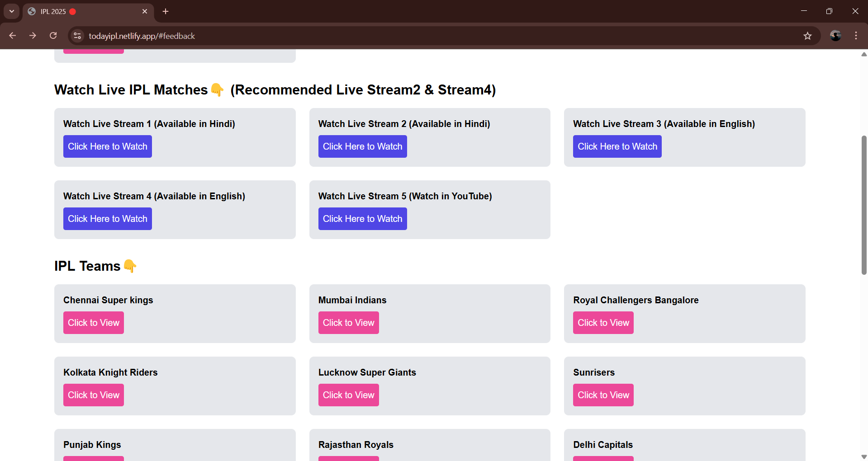Viewport: 868px width, 461px height.
Task: View Chennai Super Kings team
Action: pos(93,322)
